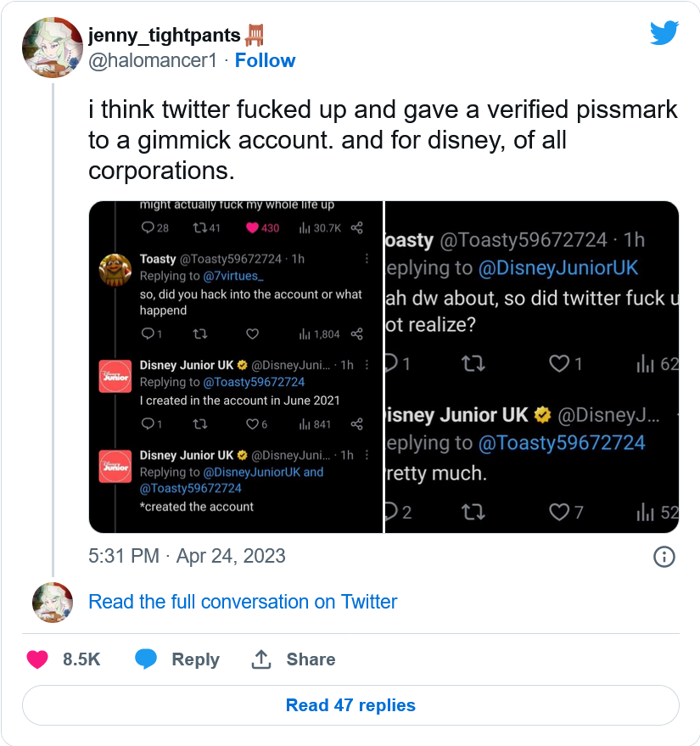Click jenny_tightpants profile avatar
The height and width of the screenshot is (746, 700).
click(53, 47)
